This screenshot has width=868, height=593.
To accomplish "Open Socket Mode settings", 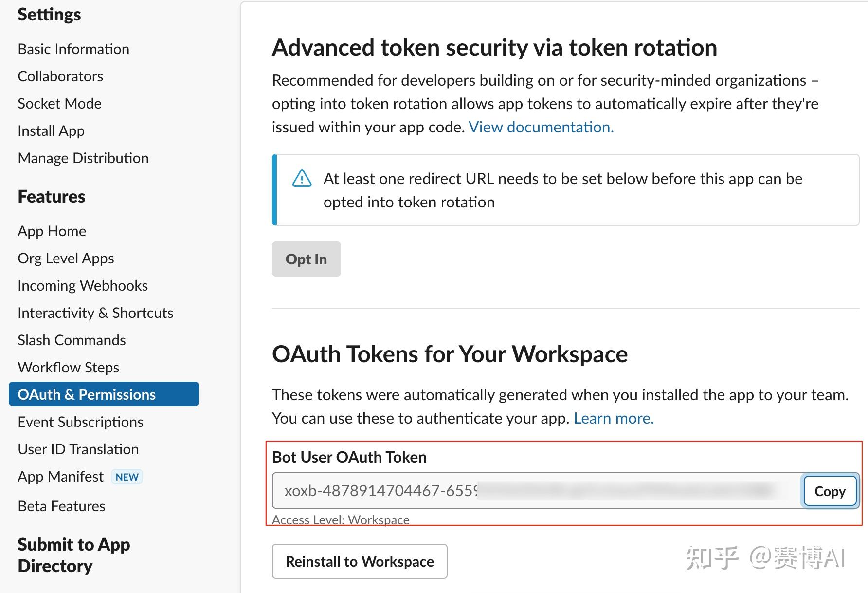I will click(59, 104).
